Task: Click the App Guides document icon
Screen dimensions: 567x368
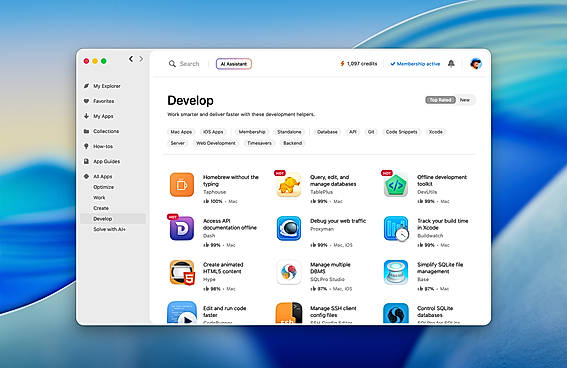Action: [86, 161]
